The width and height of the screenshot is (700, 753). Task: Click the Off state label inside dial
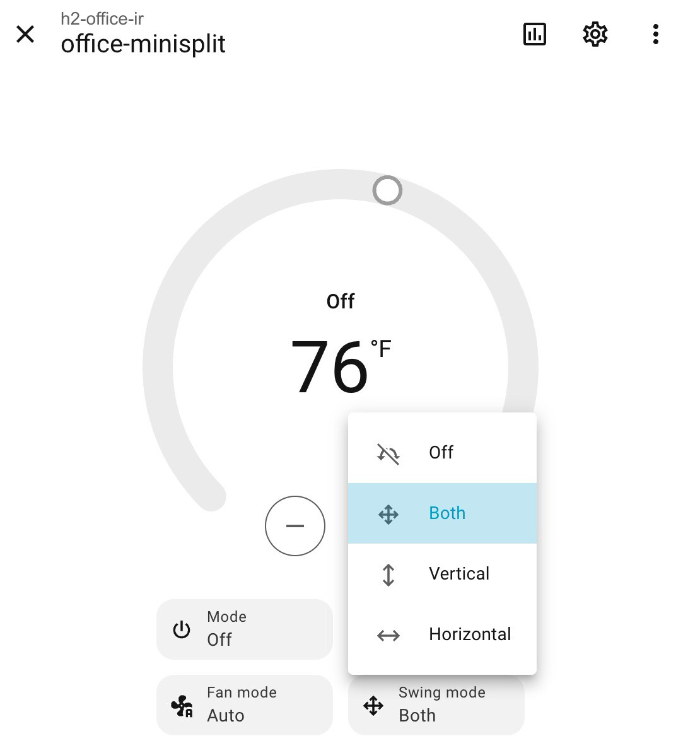(x=341, y=301)
